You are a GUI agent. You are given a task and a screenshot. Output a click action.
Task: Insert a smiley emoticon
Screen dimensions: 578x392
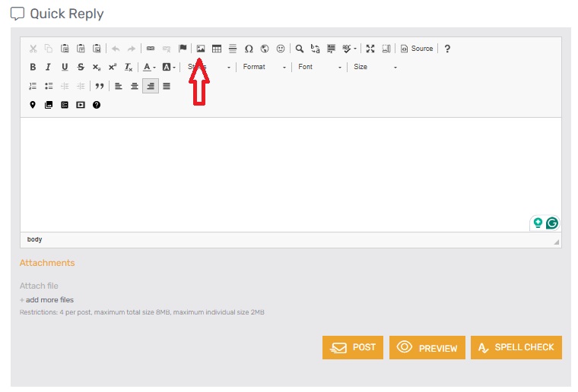(x=281, y=49)
